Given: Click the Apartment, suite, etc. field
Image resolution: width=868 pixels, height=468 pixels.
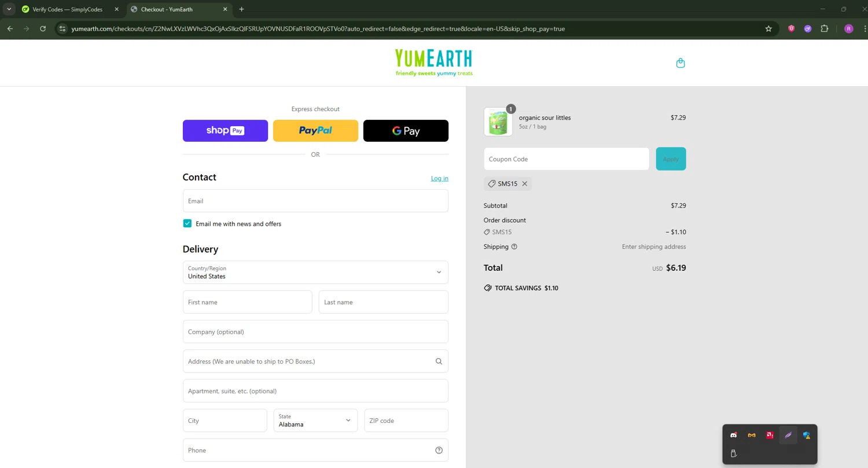Looking at the screenshot, I should [315, 391].
